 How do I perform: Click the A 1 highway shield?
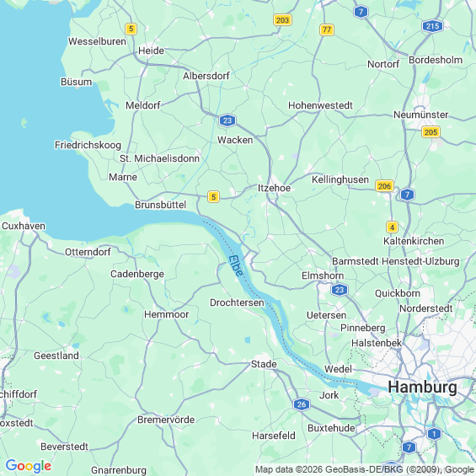(x=434, y=434)
